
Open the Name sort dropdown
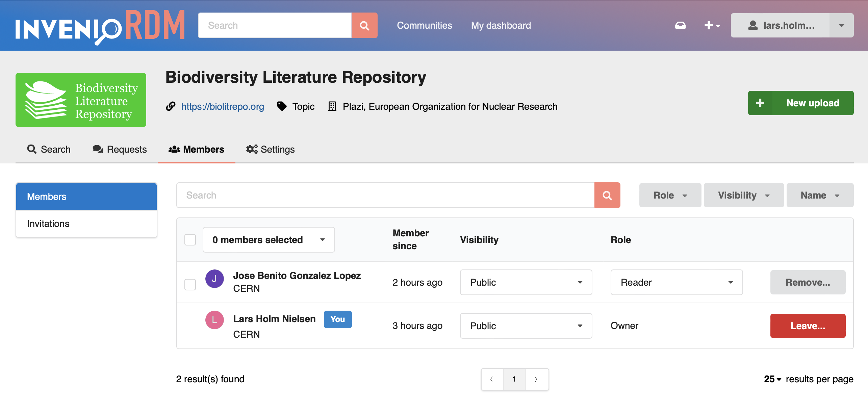(x=820, y=195)
